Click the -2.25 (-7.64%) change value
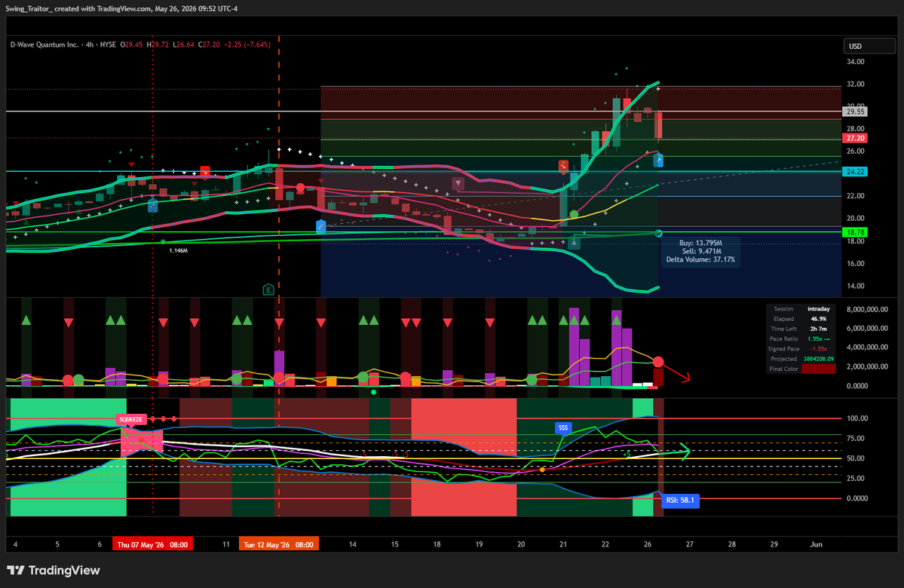Viewport: 904px width, 588px height. 247,44
